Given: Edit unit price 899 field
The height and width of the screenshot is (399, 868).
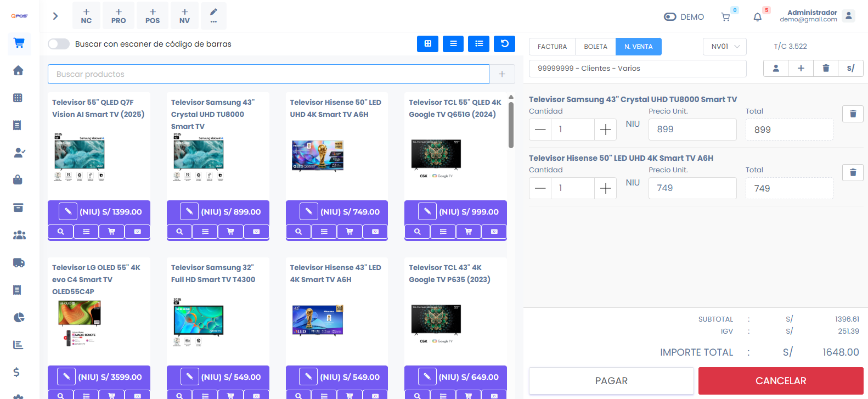Looking at the screenshot, I should (692, 130).
